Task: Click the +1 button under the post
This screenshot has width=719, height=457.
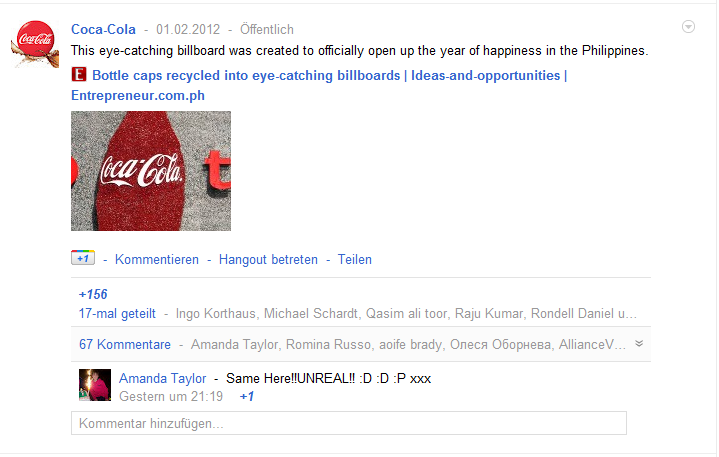Action: coord(83,258)
